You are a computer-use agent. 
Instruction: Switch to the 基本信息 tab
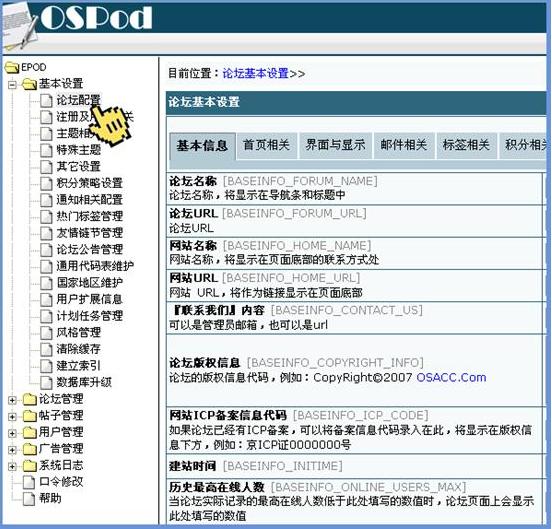click(202, 146)
